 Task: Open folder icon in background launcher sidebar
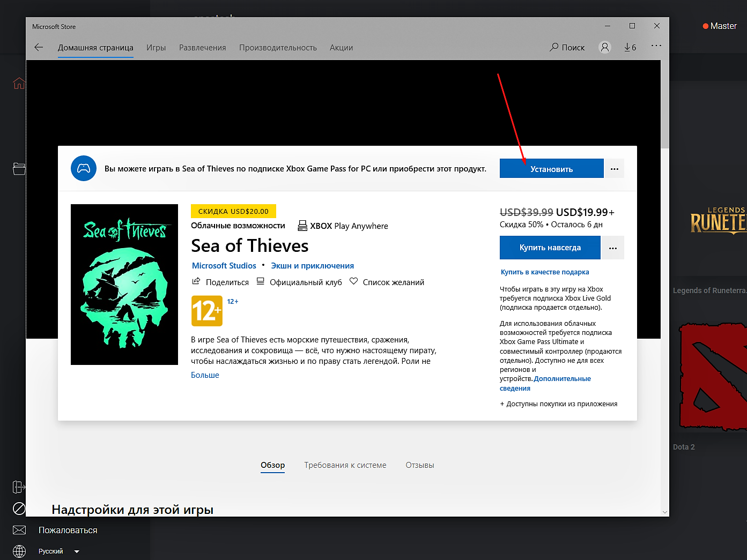pyautogui.click(x=19, y=168)
